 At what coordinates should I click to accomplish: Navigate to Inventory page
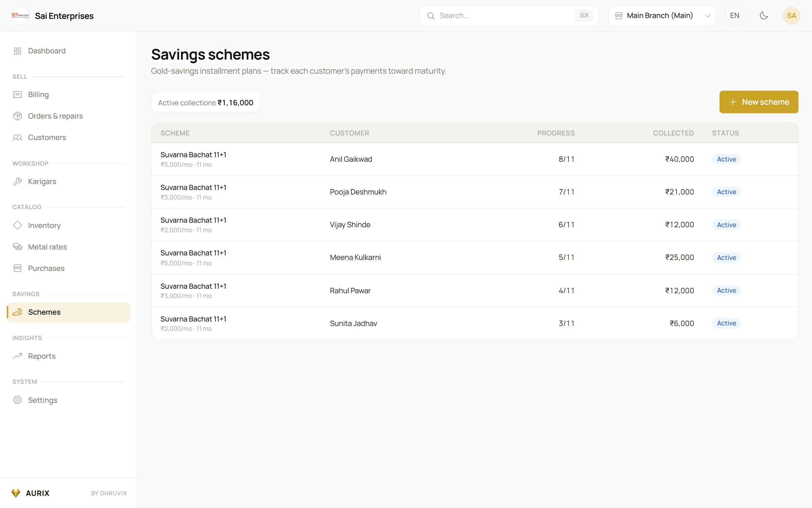coord(69,225)
